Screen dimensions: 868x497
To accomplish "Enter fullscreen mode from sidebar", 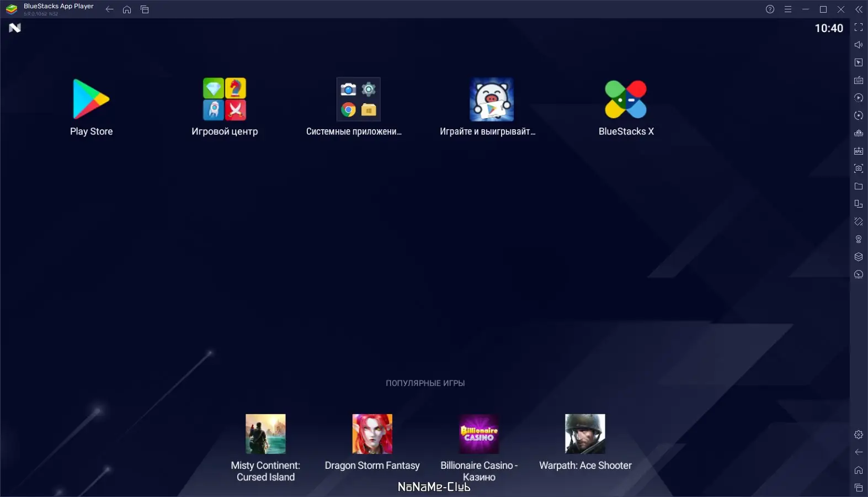I will [859, 27].
